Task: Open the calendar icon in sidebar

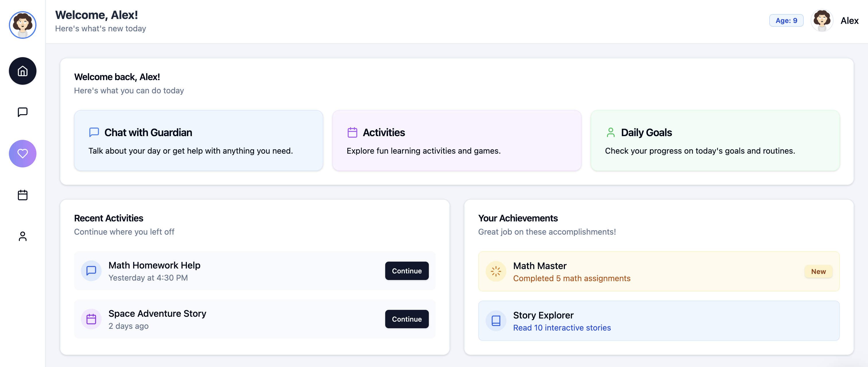Action: pyautogui.click(x=23, y=195)
